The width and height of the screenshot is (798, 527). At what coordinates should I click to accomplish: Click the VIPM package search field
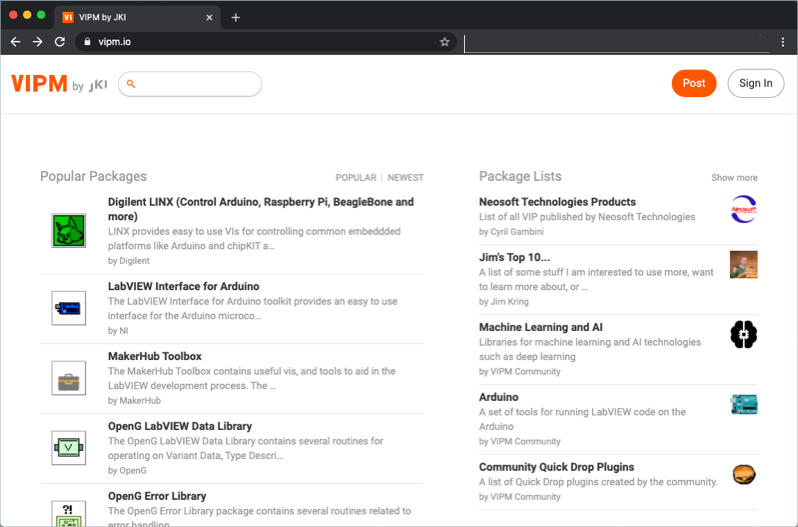tap(190, 84)
